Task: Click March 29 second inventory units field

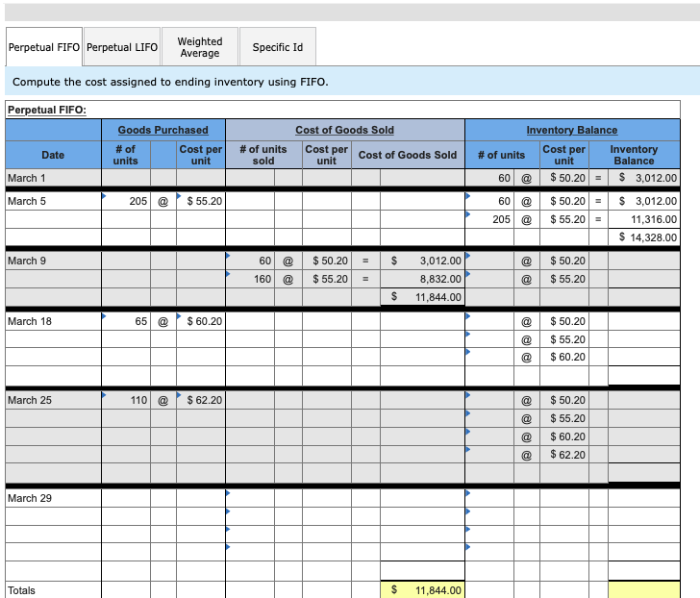Action: tap(489, 516)
